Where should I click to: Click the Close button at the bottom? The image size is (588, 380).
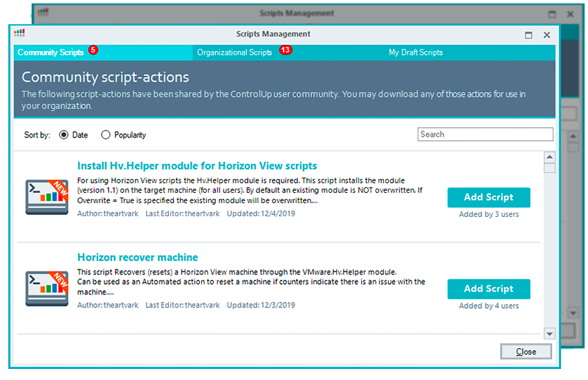coord(526,352)
